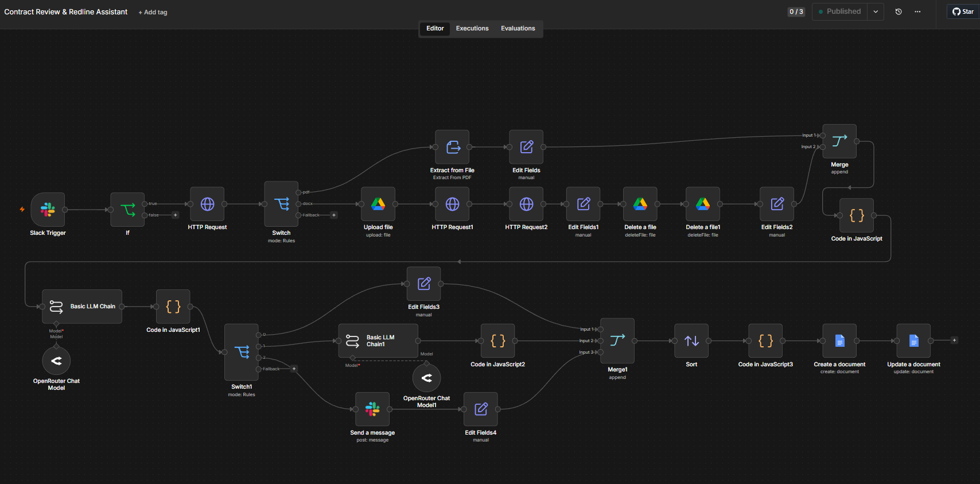The width and height of the screenshot is (980, 484).
Task: Open the Code in JavaScript3 node
Action: point(765,341)
